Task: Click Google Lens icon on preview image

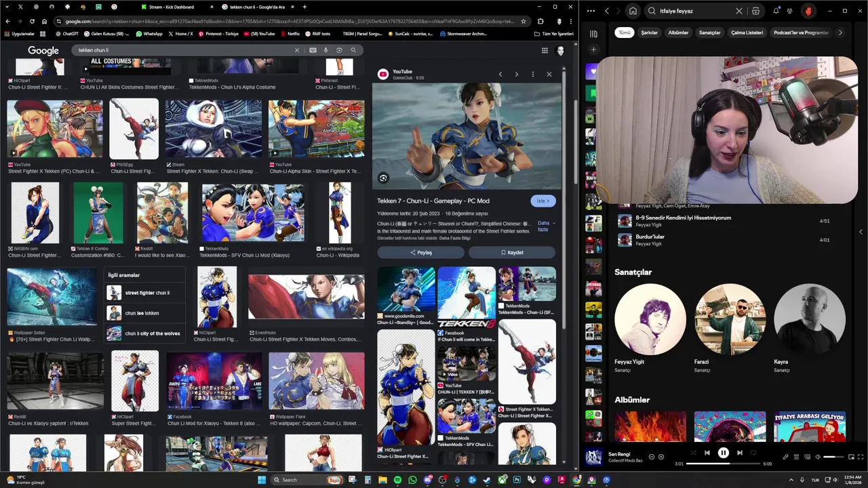Action: tap(383, 178)
